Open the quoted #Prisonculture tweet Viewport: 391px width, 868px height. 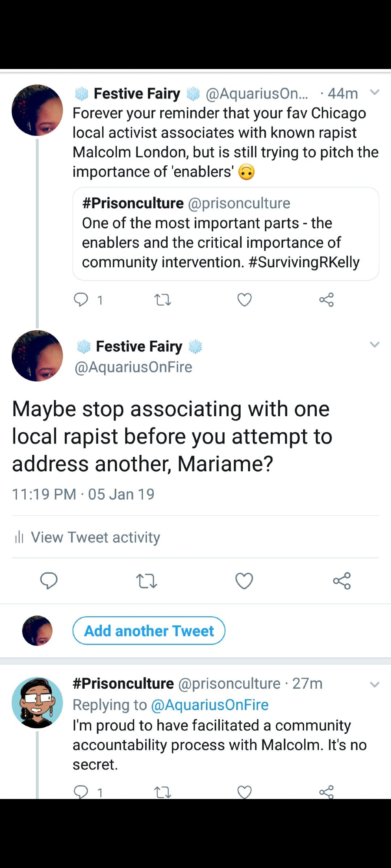(225, 233)
